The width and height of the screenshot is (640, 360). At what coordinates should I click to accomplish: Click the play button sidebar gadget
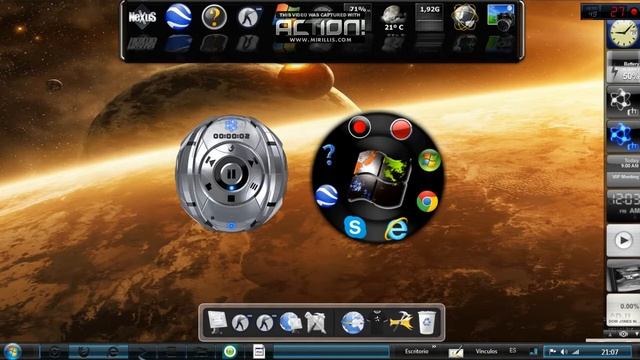(x=623, y=240)
